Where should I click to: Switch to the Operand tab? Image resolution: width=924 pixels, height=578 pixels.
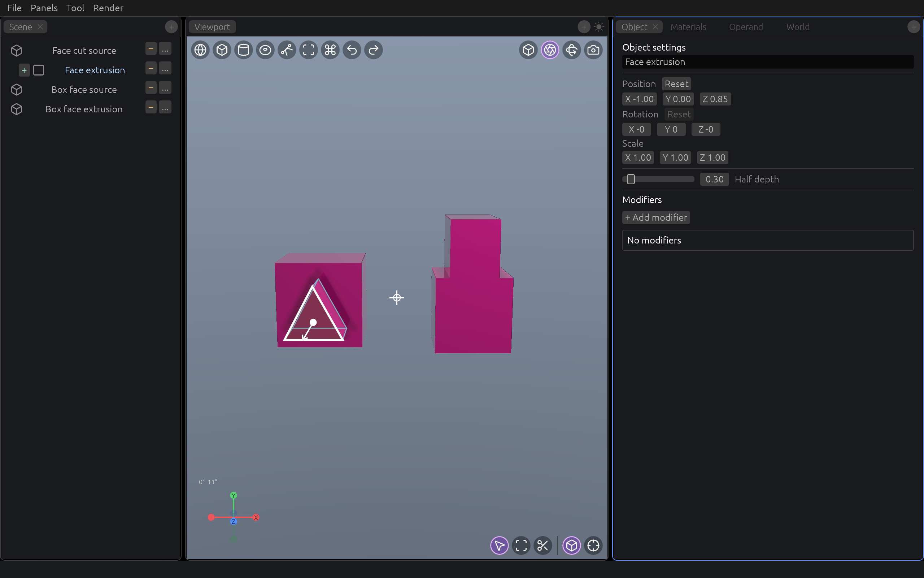point(746,27)
